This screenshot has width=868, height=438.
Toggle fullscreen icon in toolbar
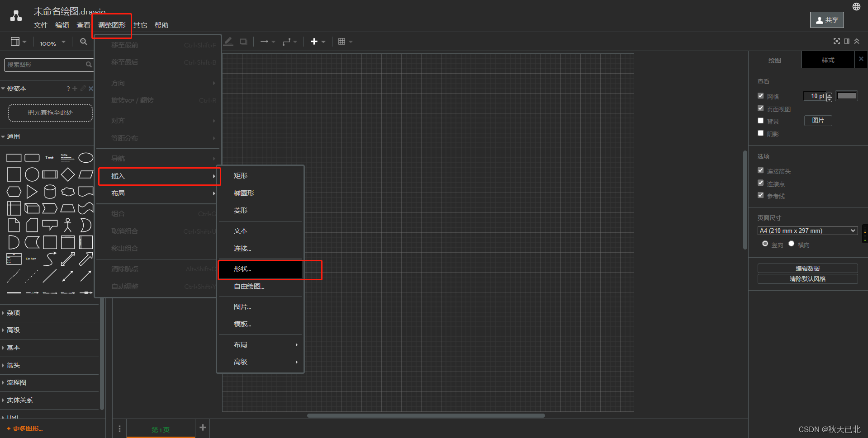pos(836,41)
